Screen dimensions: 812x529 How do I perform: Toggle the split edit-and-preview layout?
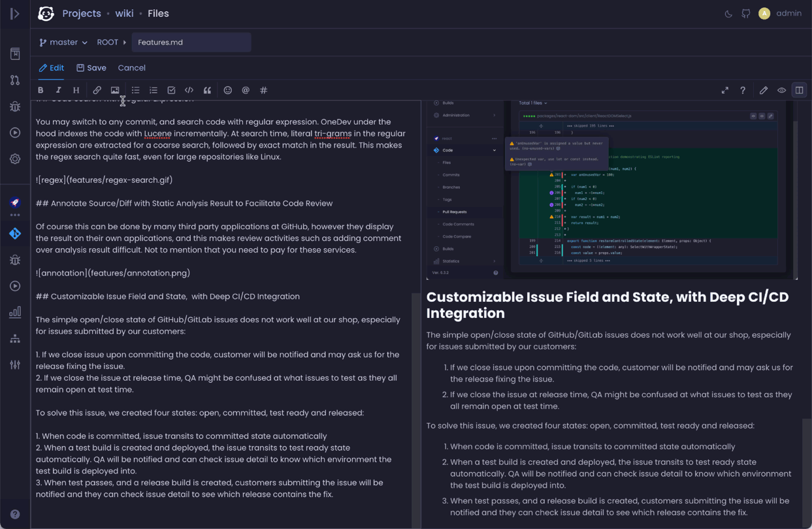[x=799, y=90]
